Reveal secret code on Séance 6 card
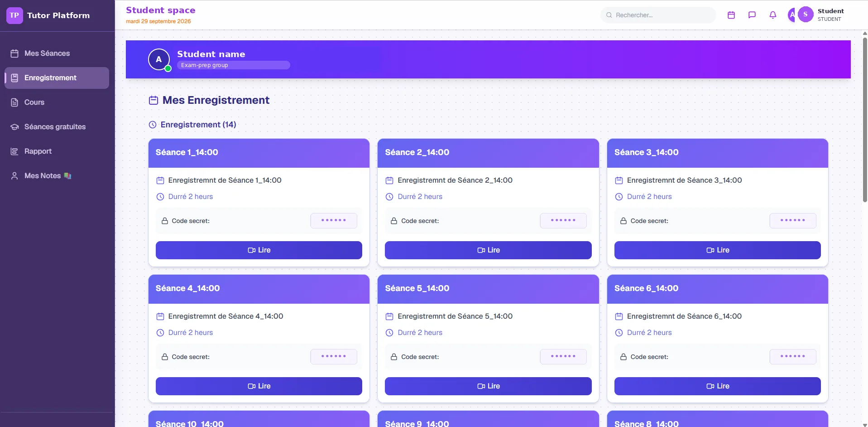The width and height of the screenshot is (868, 427). 793,357
